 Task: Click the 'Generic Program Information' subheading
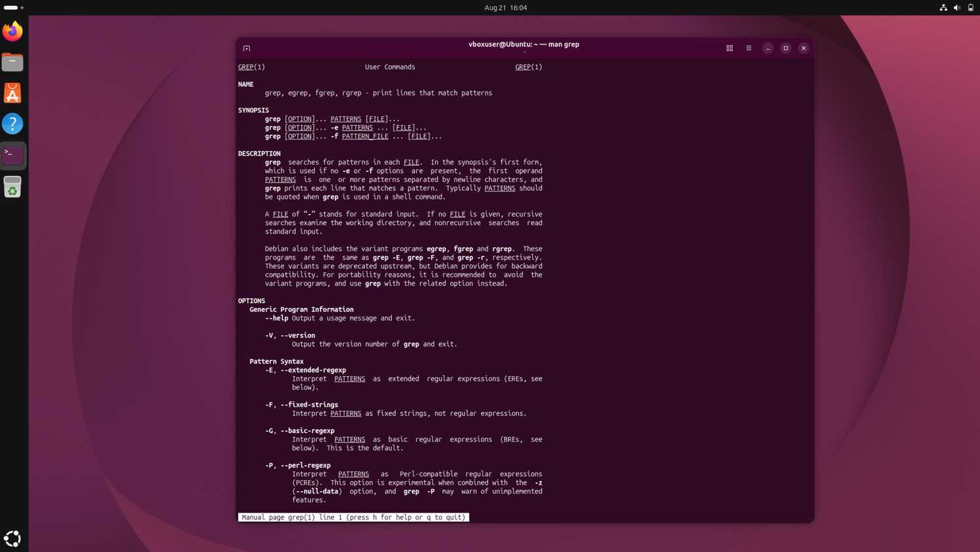302,309
